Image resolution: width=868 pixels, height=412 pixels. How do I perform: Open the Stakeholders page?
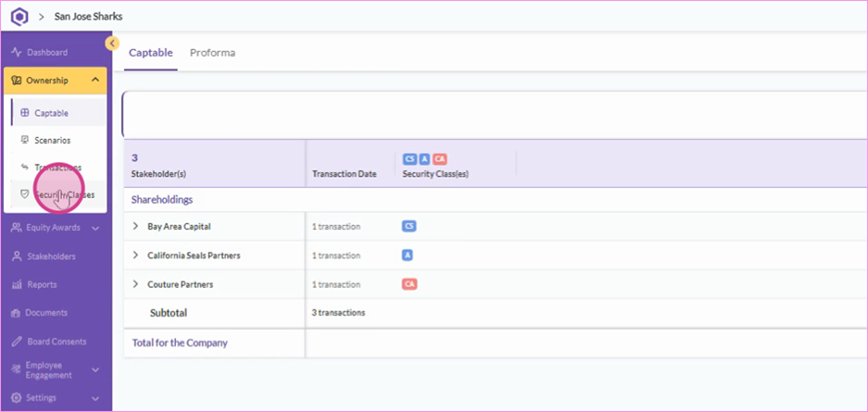pyautogui.click(x=52, y=256)
